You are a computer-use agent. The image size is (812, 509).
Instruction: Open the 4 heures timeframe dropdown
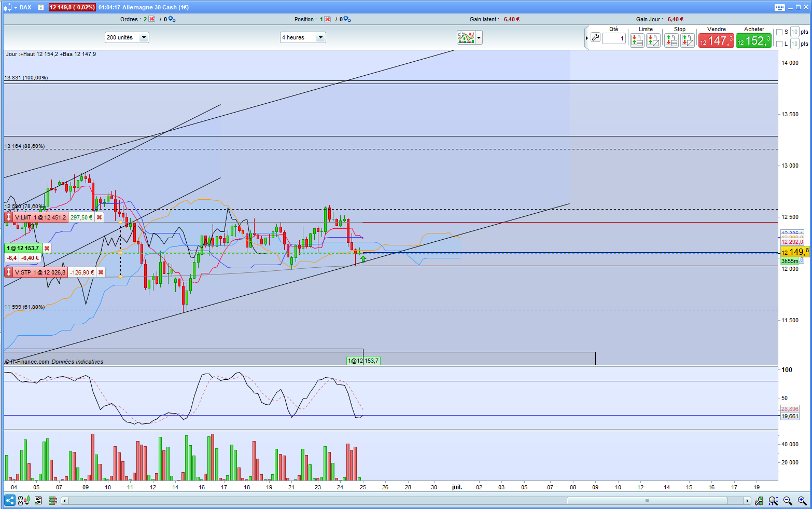pyautogui.click(x=303, y=37)
